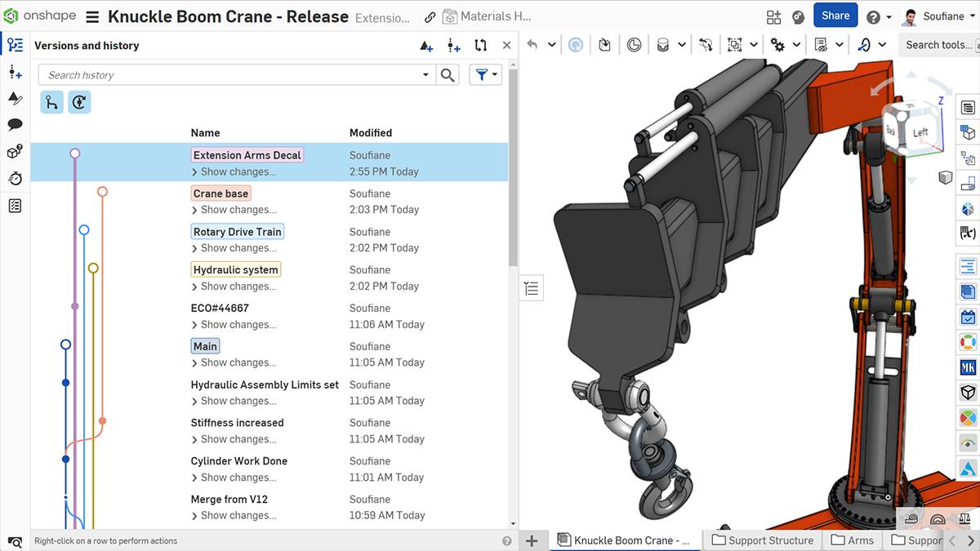The width and height of the screenshot is (980, 551).
Task: Toggle the history restore filter button
Action: (x=79, y=102)
